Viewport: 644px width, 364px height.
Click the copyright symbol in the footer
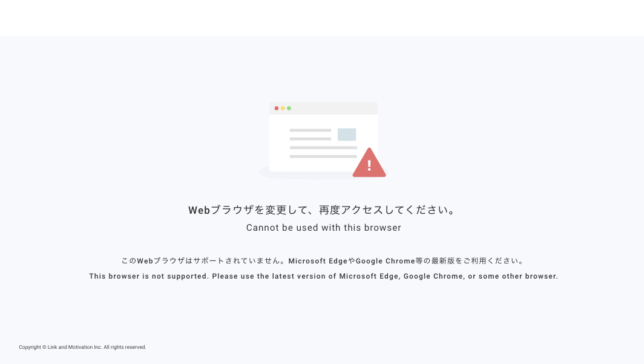pyautogui.click(x=44, y=348)
